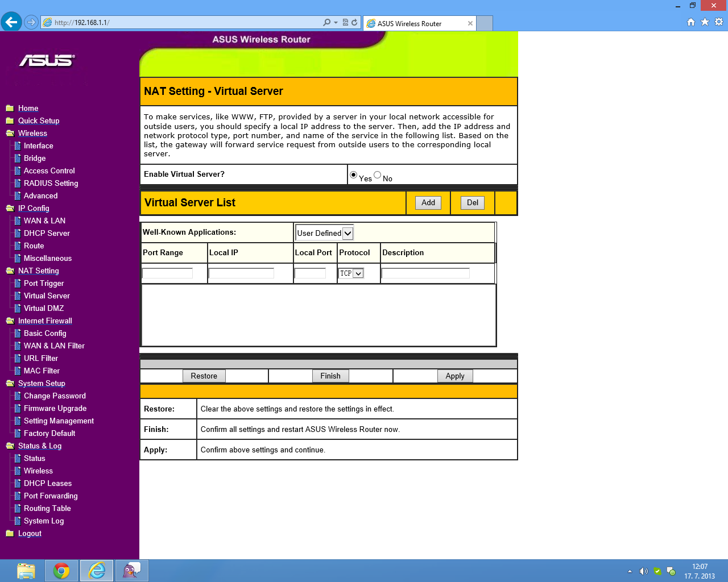
Task: Open the Factory Default page
Action: click(49, 433)
